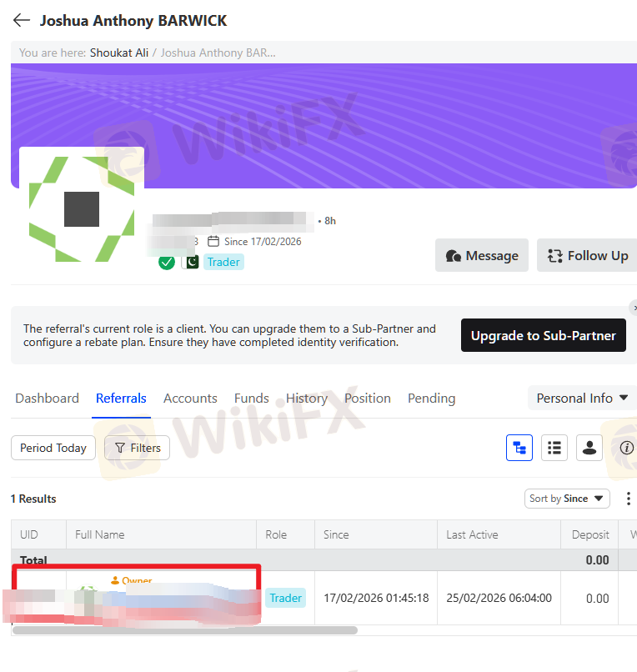Viewport: 637px width, 672px height.
Task: Click the green verified checkmark badge
Action: 167,262
